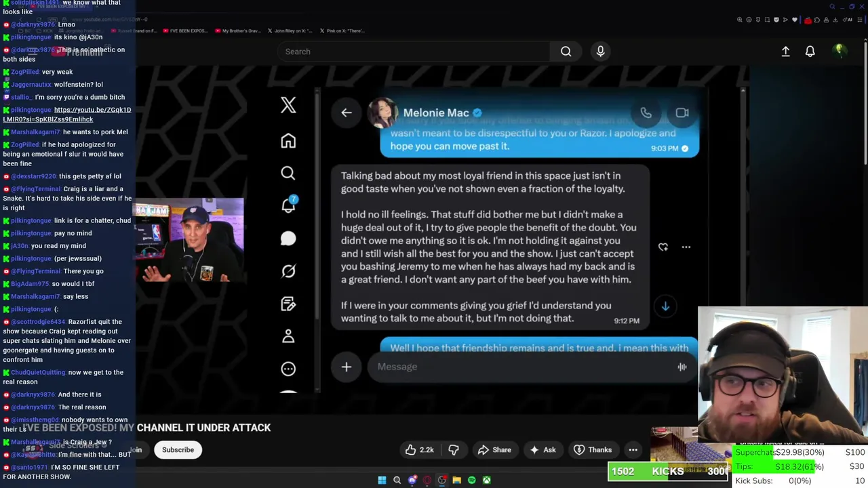Jump to latest message down arrow

(x=665, y=306)
